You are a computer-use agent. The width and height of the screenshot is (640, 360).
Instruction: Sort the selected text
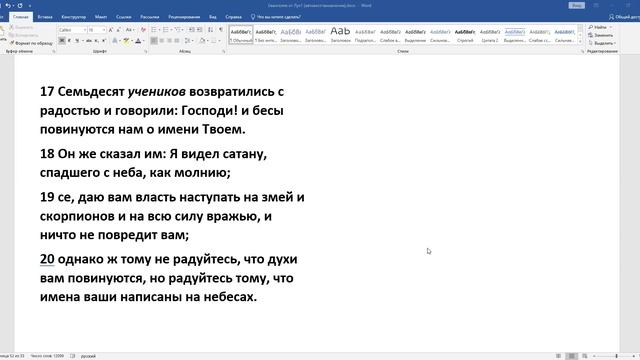coord(210,30)
